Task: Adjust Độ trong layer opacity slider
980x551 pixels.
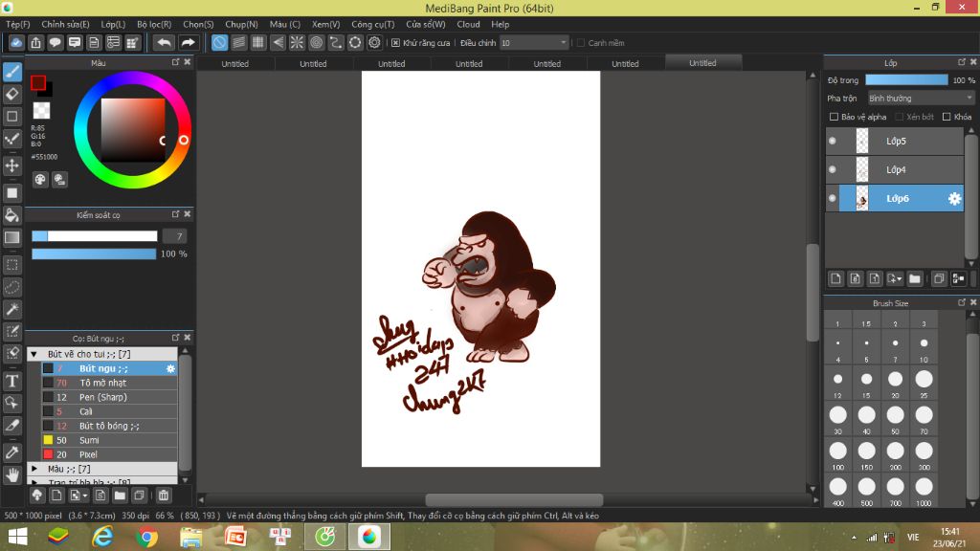Action: click(x=906, y=80)
